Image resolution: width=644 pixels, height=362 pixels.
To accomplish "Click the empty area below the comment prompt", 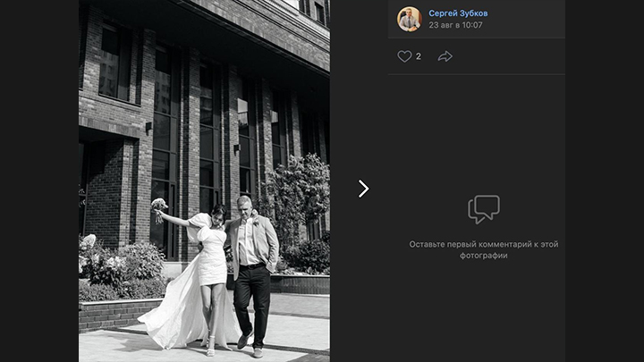I will point(483,313).
